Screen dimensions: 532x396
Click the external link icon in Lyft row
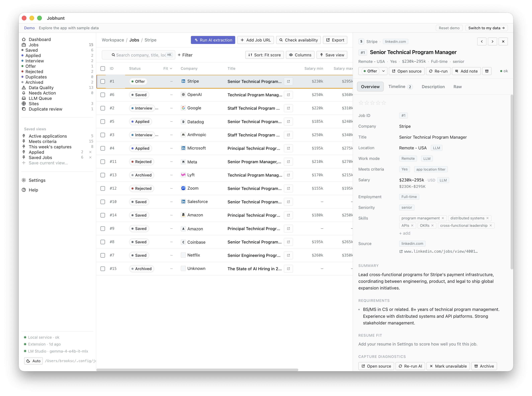[x=288, y=175]
